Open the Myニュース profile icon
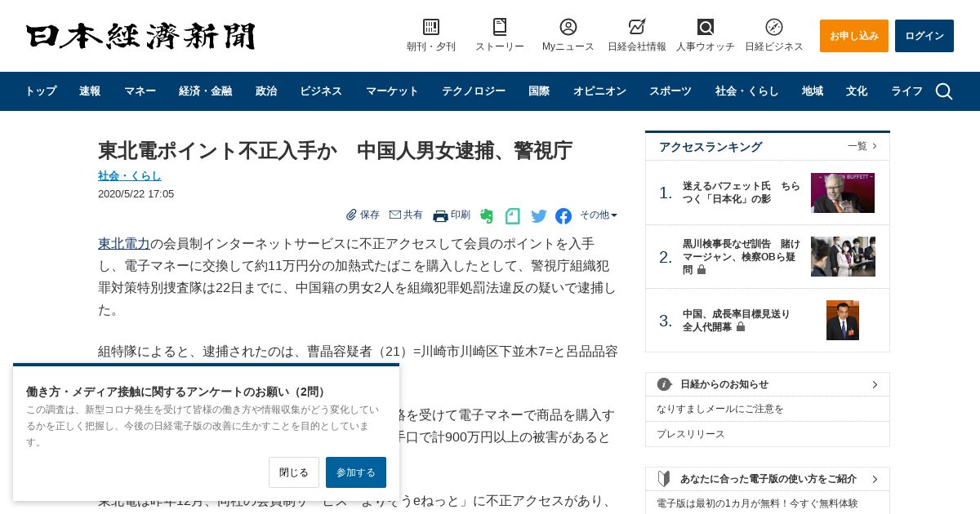 (x=568, y=27)
